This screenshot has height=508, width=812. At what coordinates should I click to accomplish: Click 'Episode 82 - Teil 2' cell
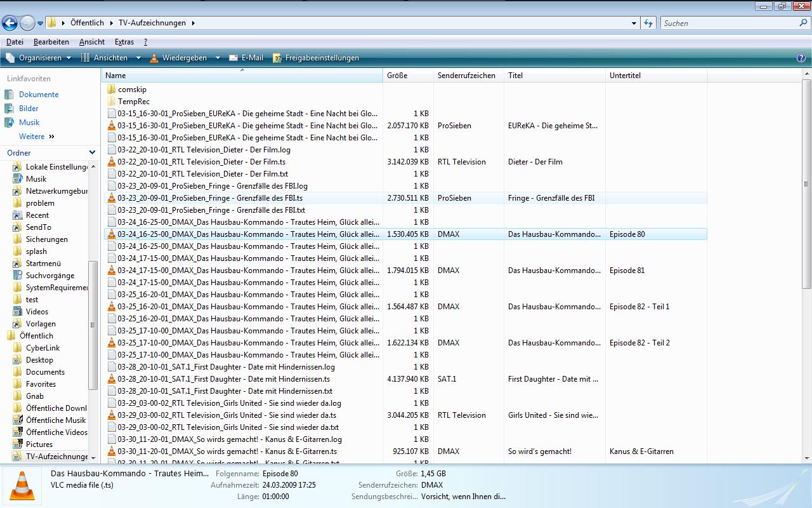(x=639, y=343)
